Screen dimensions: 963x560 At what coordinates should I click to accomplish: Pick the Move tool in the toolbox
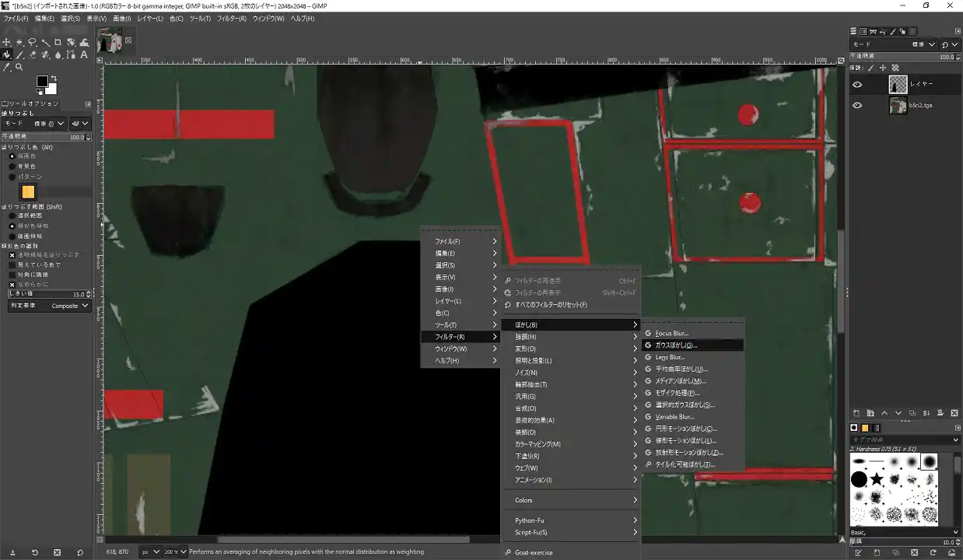(6, 42)
